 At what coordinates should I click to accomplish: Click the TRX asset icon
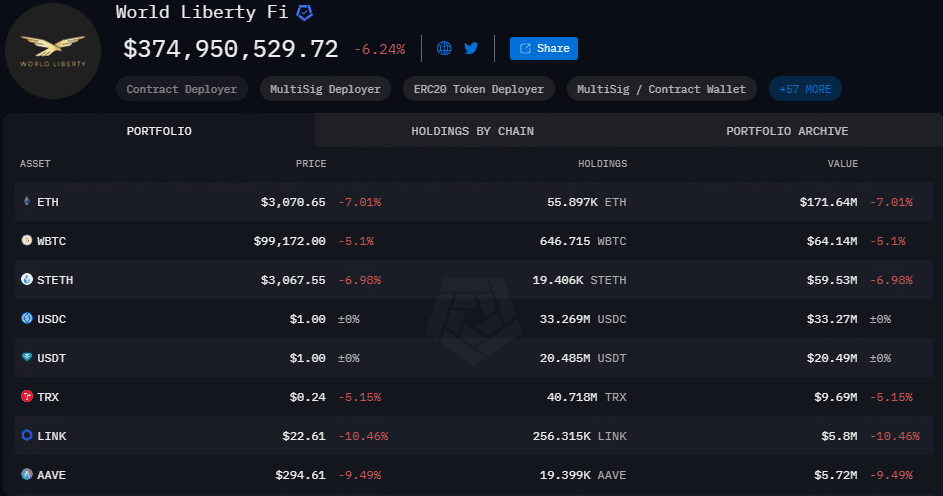pyautogui.click(x=27, y=397)
